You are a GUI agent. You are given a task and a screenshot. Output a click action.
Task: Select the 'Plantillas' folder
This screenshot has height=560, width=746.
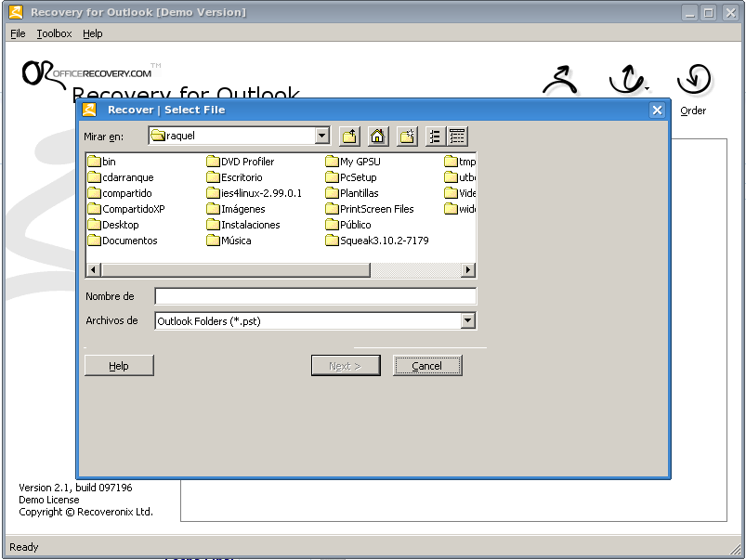click(352, 192)
